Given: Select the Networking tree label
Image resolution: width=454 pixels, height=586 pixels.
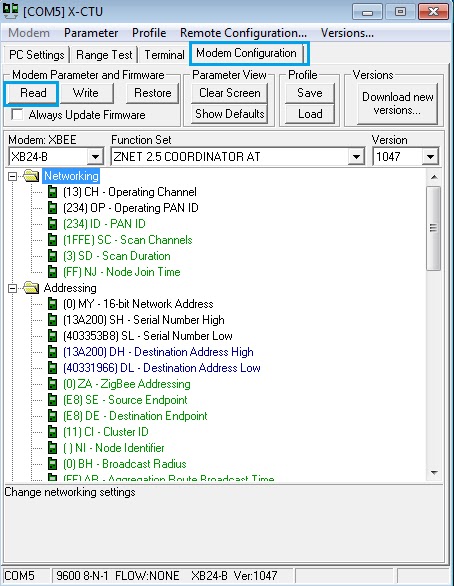Looking at the screenshot, I should [x=71, y=176].
